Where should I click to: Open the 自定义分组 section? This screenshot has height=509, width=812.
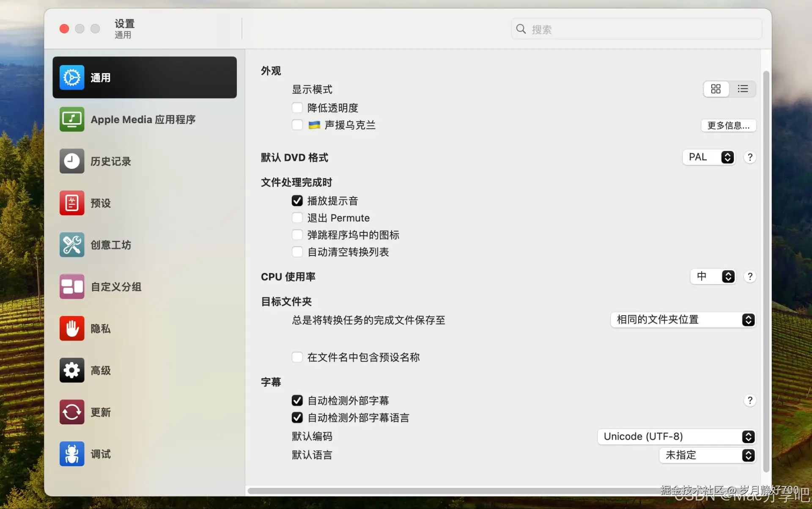click(116, 286)
